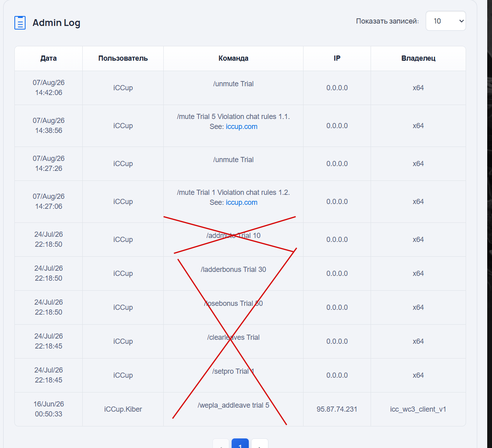The width and height of the screenshot is (492, 448).
Task: Select the date cell 07/Aug/26 14:38:56
Action: 49,125
